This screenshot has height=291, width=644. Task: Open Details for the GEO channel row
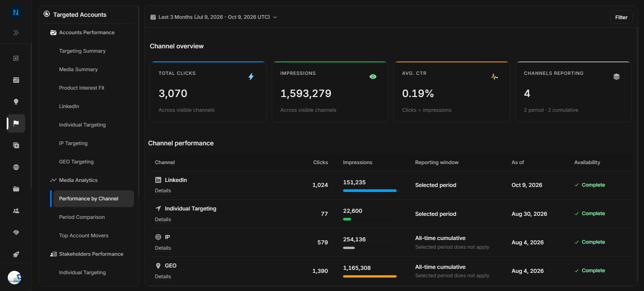tap(163, 277)
